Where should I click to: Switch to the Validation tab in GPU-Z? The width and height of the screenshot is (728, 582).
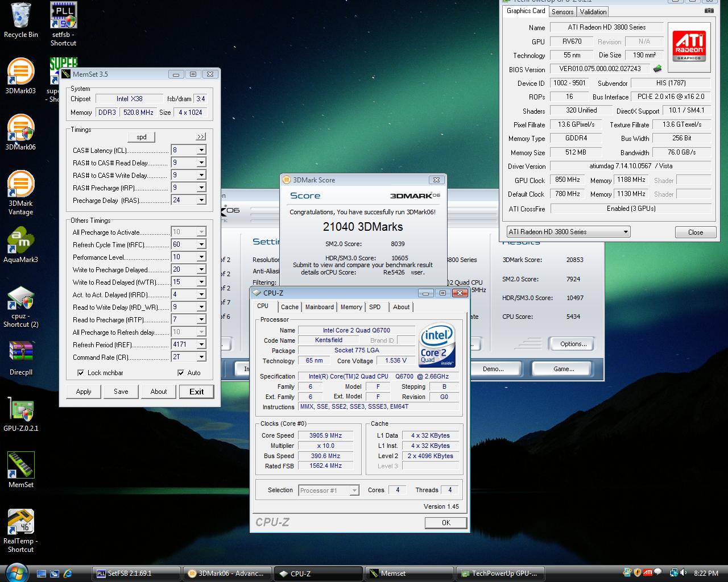click(593, 11)
